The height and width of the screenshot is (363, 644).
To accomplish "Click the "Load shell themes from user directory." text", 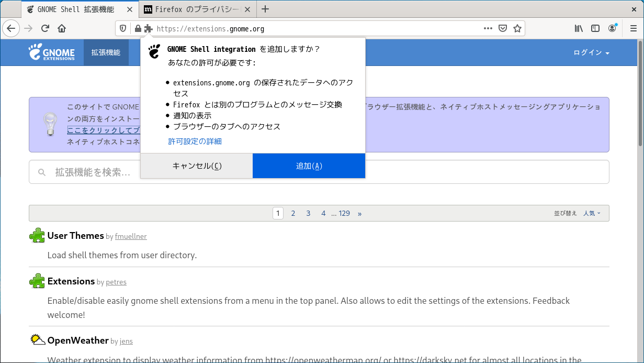I will (x=122, y=256).
